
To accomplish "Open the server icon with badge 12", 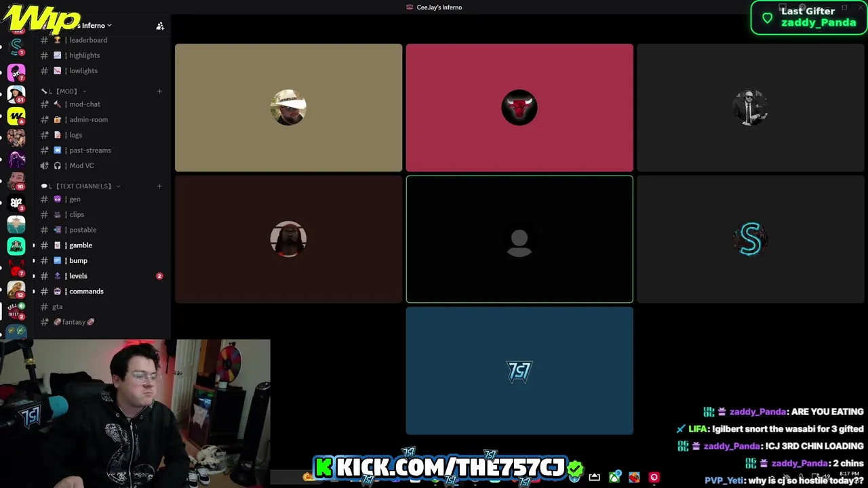I will tap(16, 289).
